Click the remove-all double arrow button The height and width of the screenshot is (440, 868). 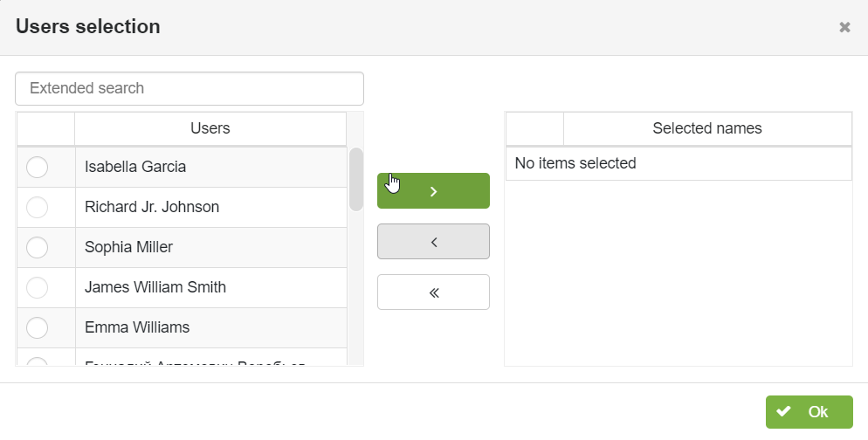tap(433, 292)
